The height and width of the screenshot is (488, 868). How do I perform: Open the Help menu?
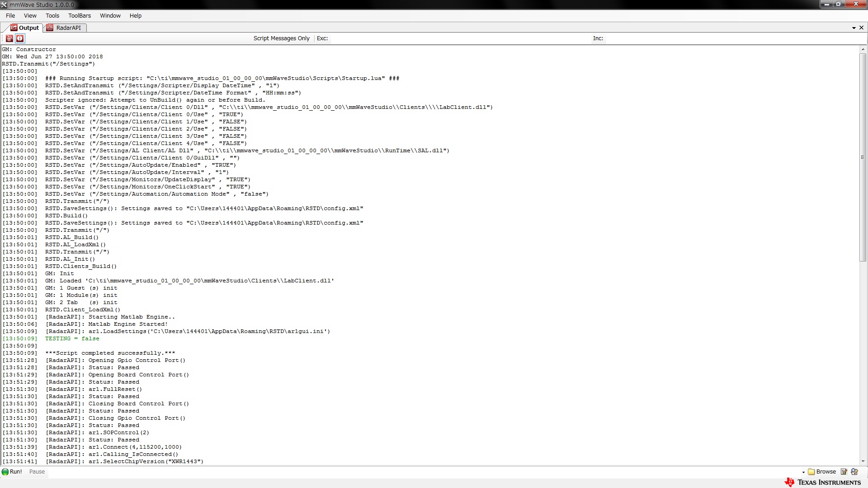pos(136,15)
